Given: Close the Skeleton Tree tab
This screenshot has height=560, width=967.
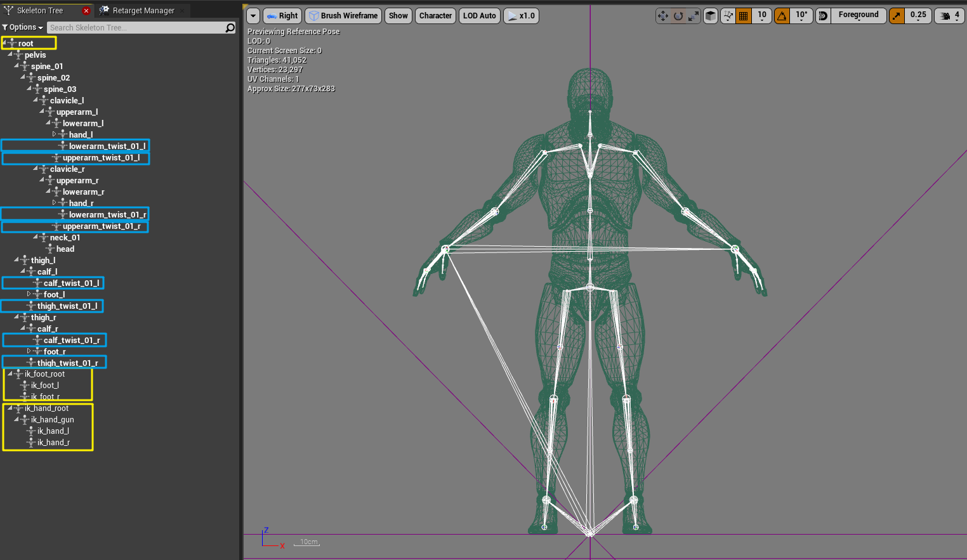Looking at the screenshot, I should [x=86, y=11].
